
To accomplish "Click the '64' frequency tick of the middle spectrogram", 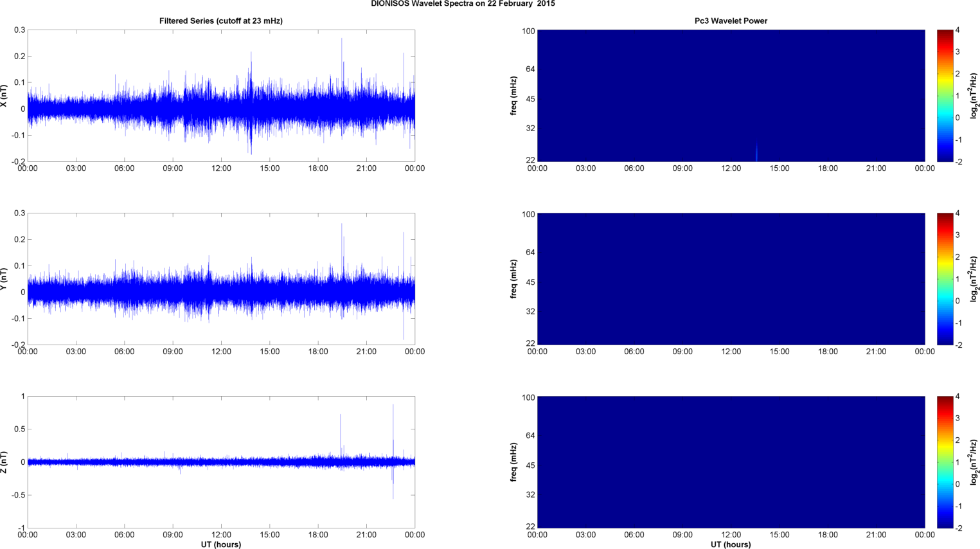I will pos(531,253).
